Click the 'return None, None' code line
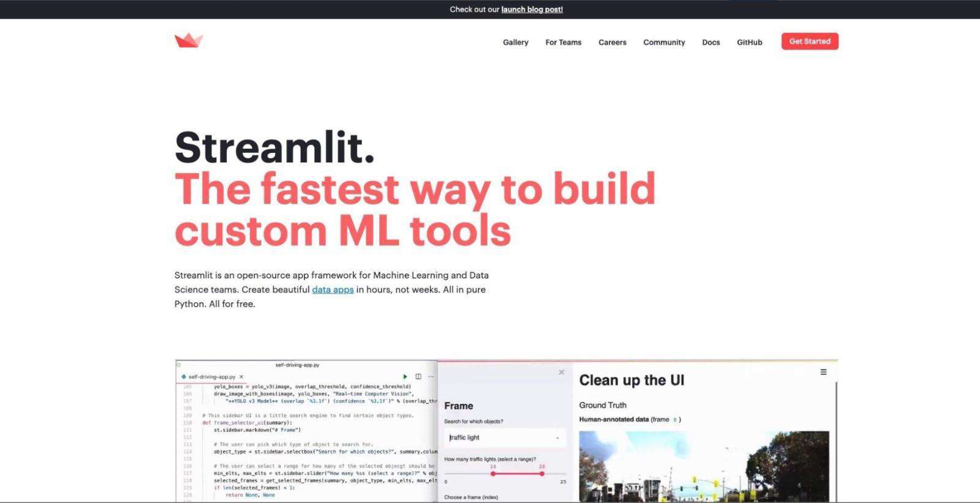The height and width of the screenshot is (503, 980). pos(250,495)
